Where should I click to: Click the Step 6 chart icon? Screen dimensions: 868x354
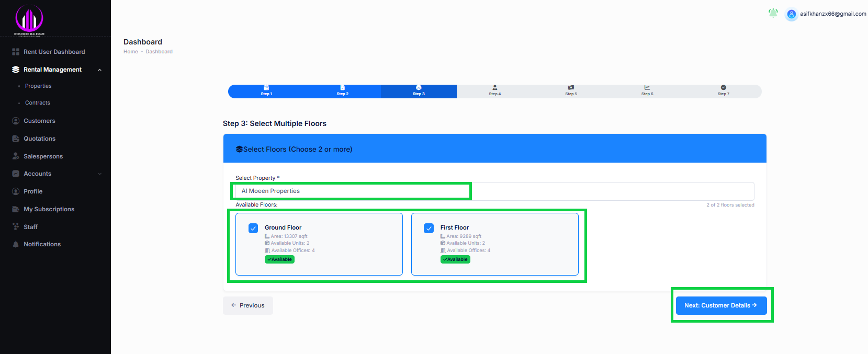(x=647, y=88)
